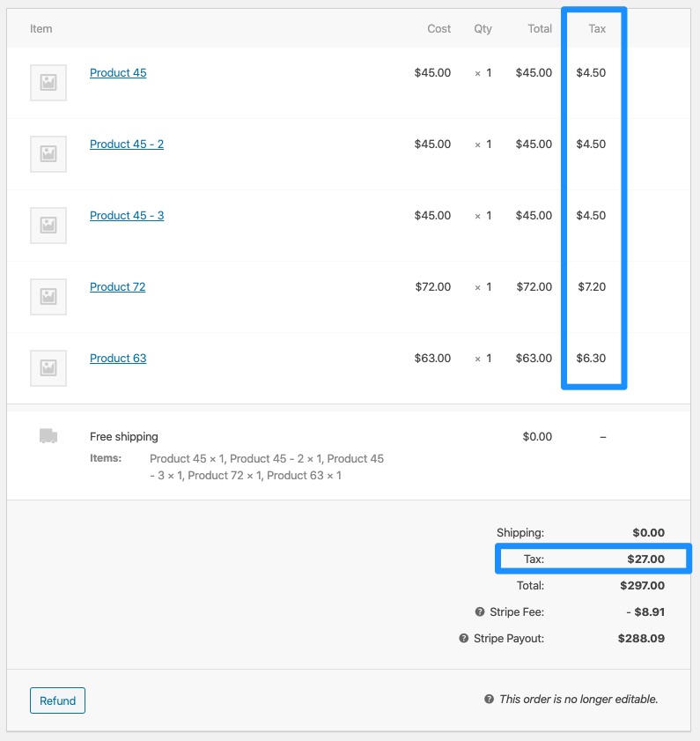Click the Product 63 image placeholder
The width and height of the screenshot is (700, 741).
click(x=48, y=367)
